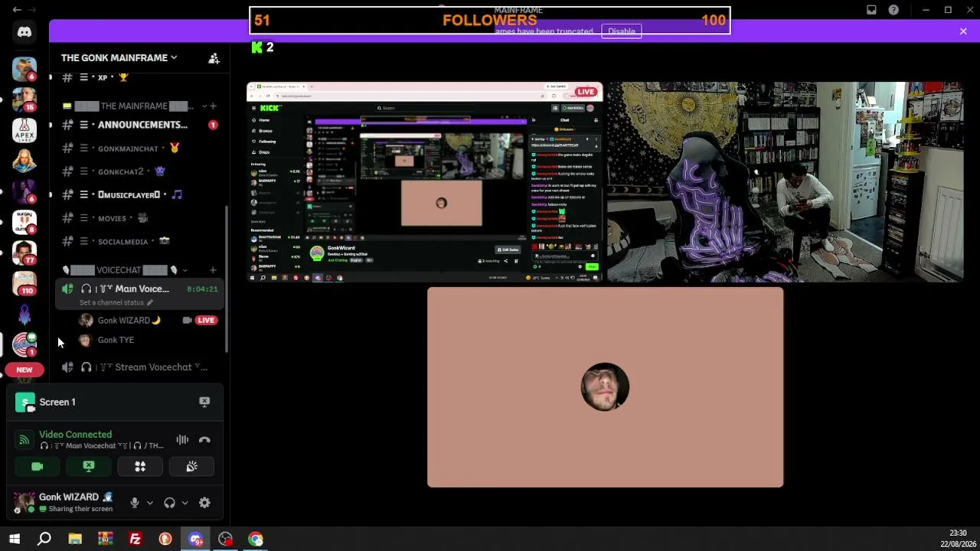Open the server with 77 unread badge
The width and height of the screenshot is (980, 551).
pos(24,253)
